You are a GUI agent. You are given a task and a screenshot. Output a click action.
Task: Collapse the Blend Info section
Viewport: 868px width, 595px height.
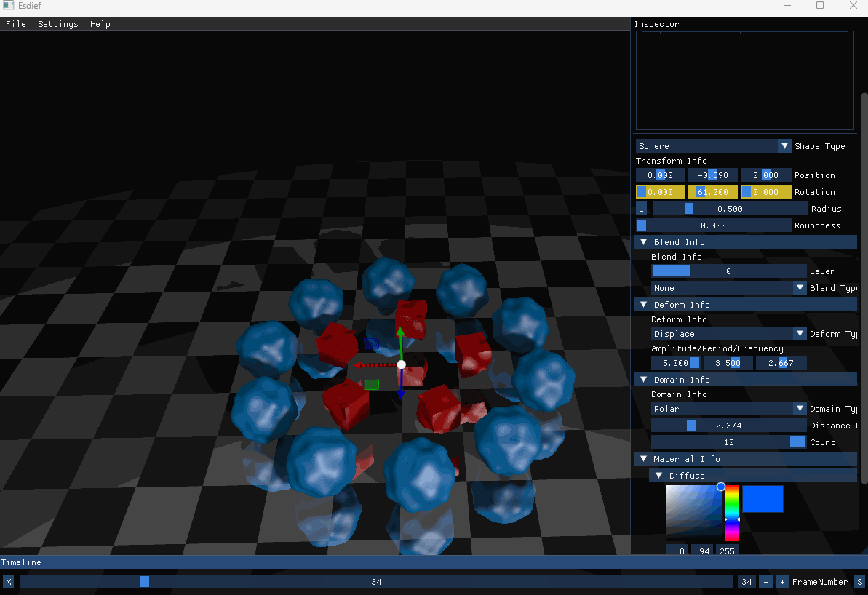click(644, 242)
